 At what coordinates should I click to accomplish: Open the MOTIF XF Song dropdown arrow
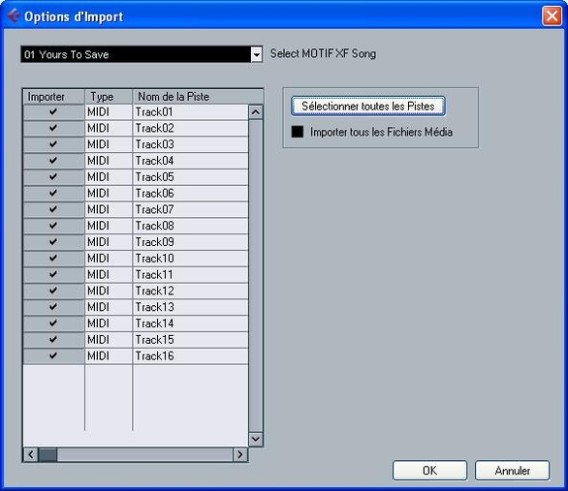(256, 55)
